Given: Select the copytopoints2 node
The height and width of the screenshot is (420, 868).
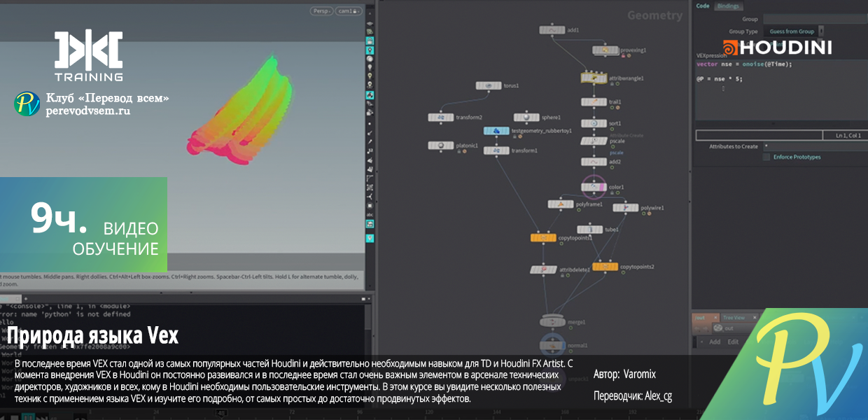Looking at the screenshot, I should 605,267.
